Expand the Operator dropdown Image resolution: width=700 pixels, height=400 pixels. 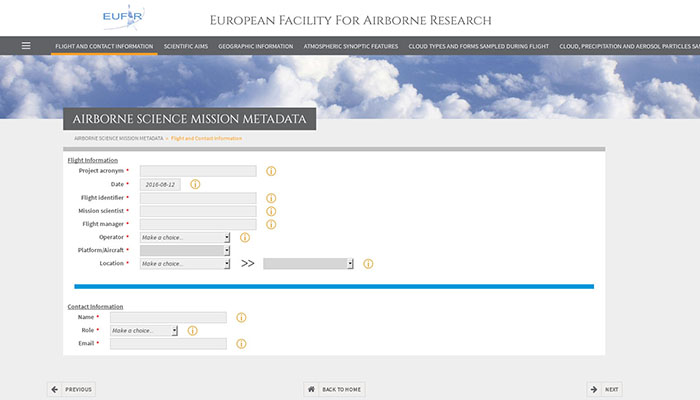185,237
